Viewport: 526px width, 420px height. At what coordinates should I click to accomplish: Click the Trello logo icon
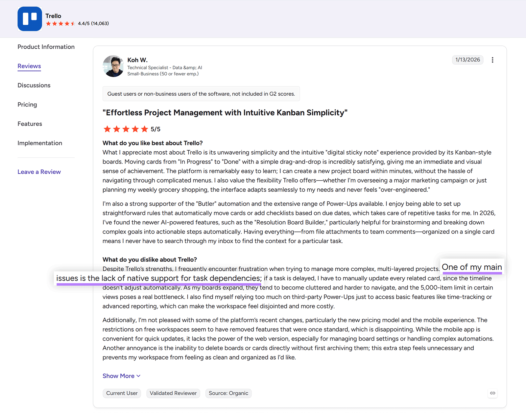point(30,19)
